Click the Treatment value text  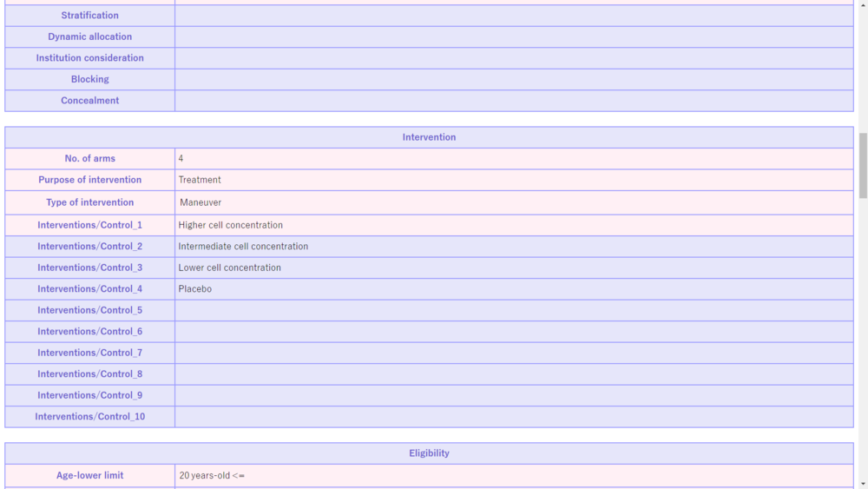click(200, 180)
